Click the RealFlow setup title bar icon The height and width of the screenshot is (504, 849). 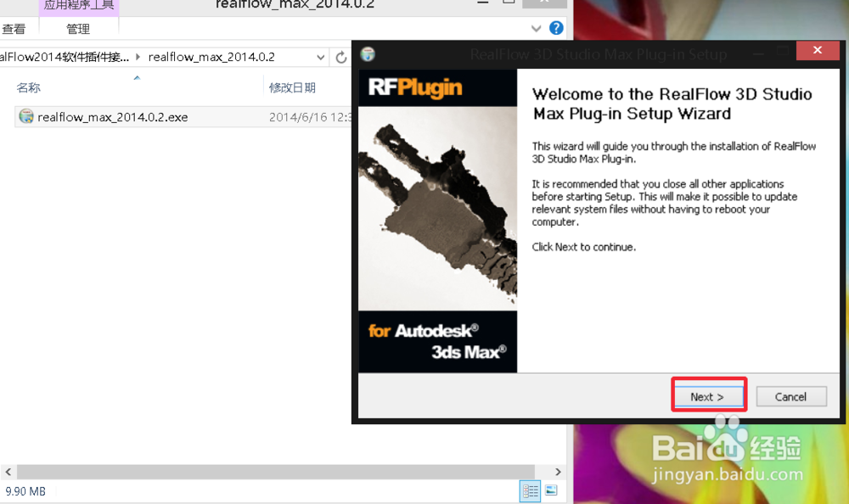[368, 54]
